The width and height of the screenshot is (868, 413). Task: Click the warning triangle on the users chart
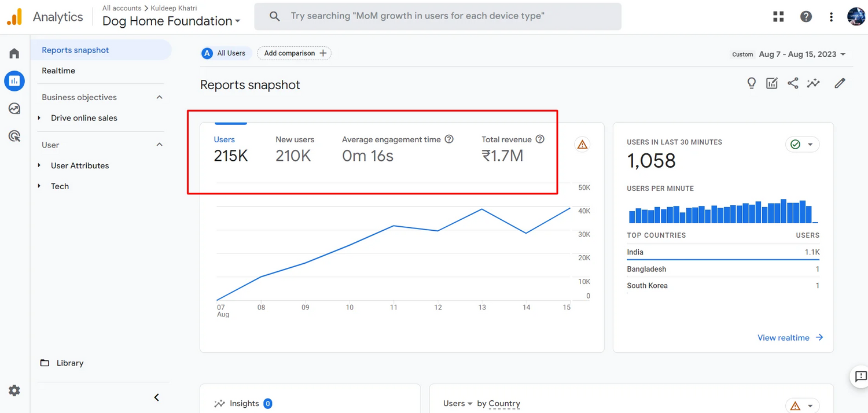(582, 144)
